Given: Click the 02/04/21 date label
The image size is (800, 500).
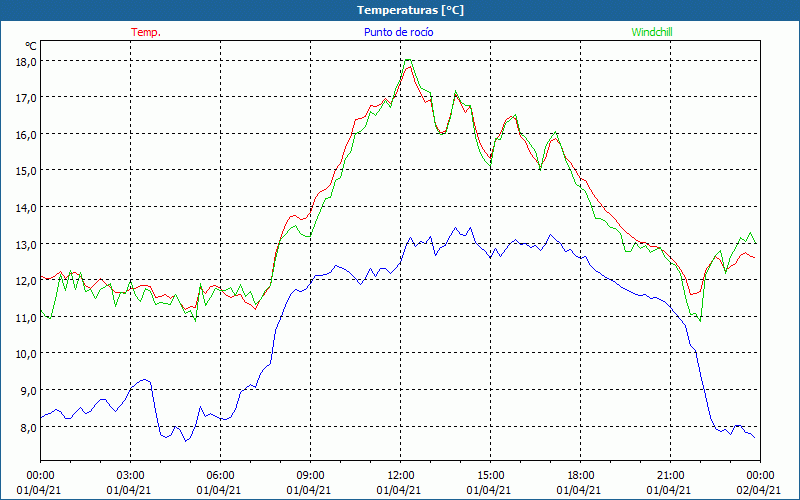Looking at the screenshot, I should (759, 490).
